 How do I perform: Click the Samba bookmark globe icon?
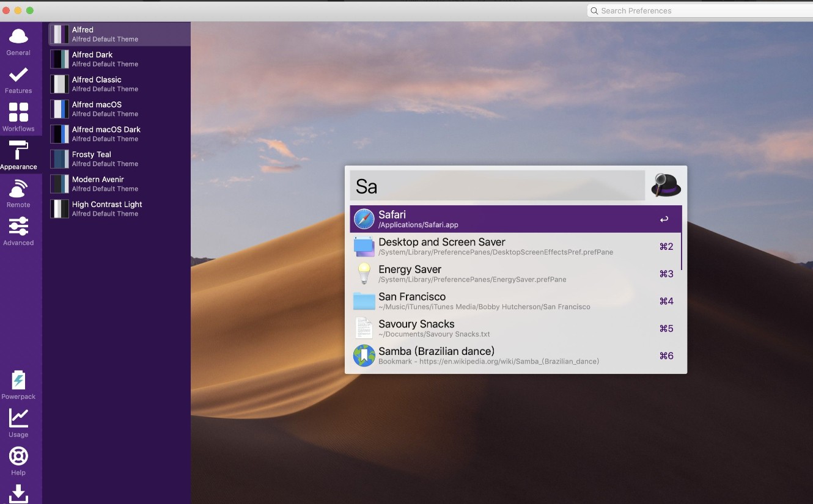(364, 356)
